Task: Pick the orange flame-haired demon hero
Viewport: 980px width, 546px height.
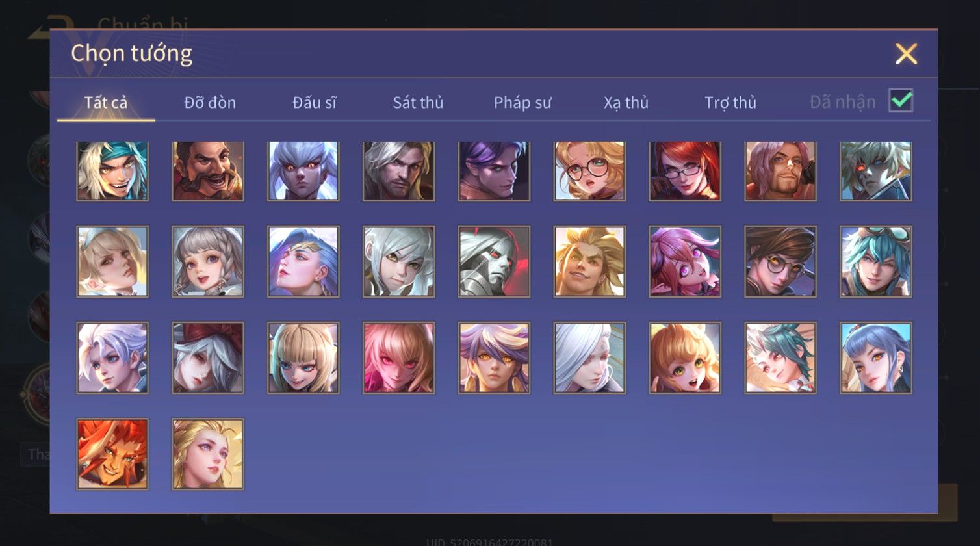Action: pos(112,454)
